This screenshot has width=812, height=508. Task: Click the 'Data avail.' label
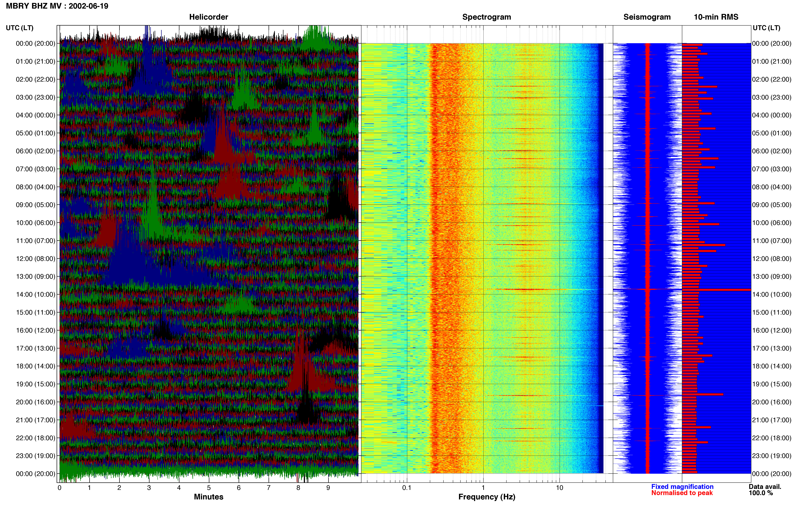[765, 486]
